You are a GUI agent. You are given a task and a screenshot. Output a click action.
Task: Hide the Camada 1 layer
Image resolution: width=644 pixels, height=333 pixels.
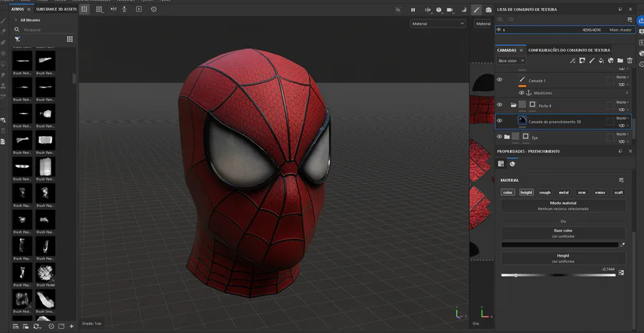(499, 80)
